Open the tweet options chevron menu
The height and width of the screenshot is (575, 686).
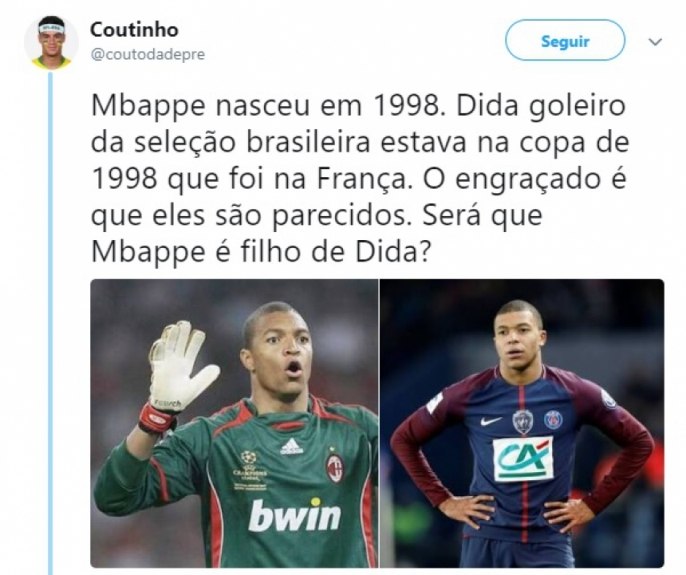(x=655, y=42)
